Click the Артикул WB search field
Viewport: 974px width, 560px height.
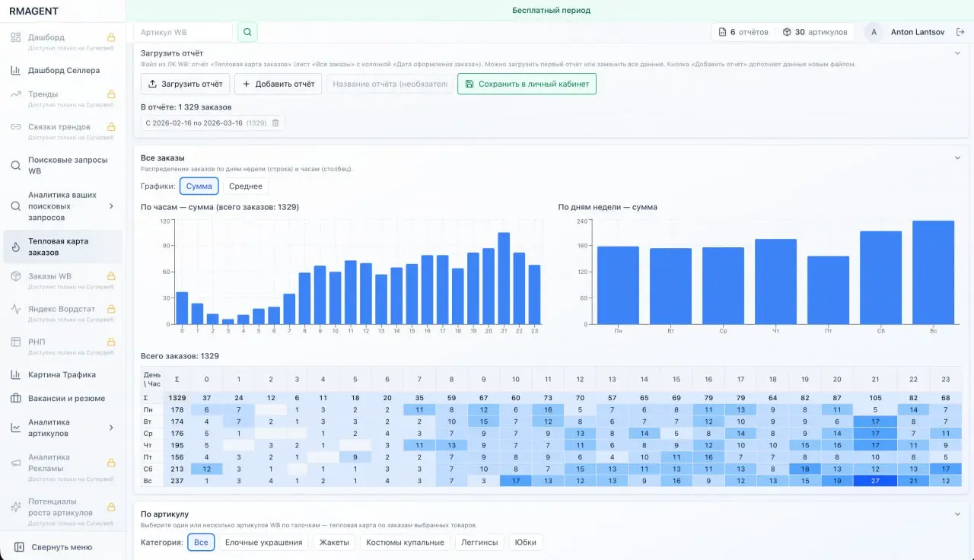coord(183,32)
